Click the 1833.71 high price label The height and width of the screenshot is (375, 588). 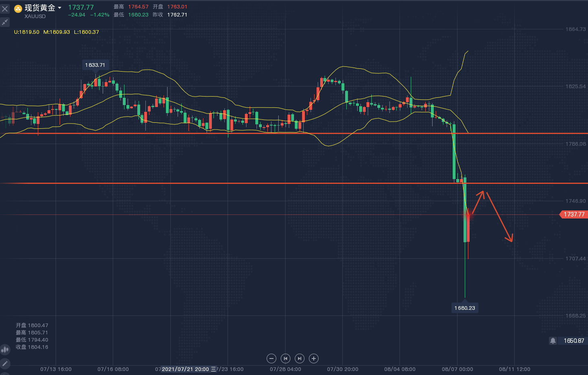click(x=95, y=65)
